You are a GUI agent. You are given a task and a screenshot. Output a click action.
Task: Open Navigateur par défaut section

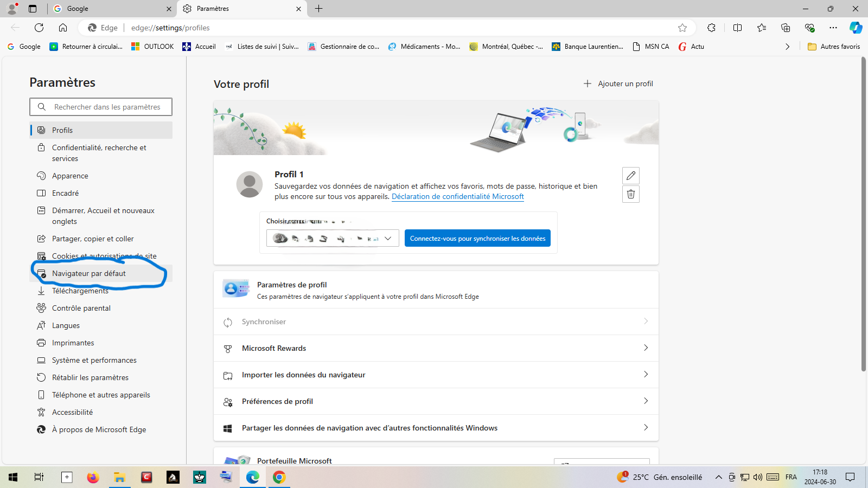pyautogui.click(x=101, y=273)
